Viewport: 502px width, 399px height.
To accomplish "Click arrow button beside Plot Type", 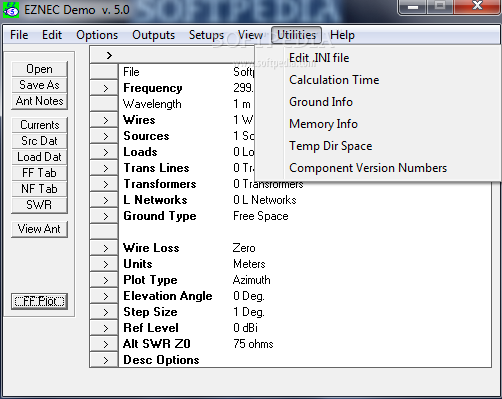I will point(104,280).
